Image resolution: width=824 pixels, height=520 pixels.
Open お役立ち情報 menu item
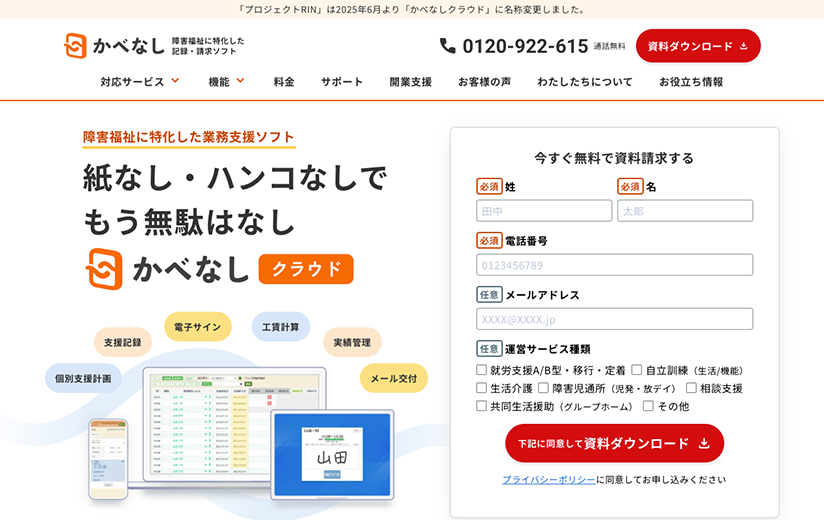[x=691, y=82]
